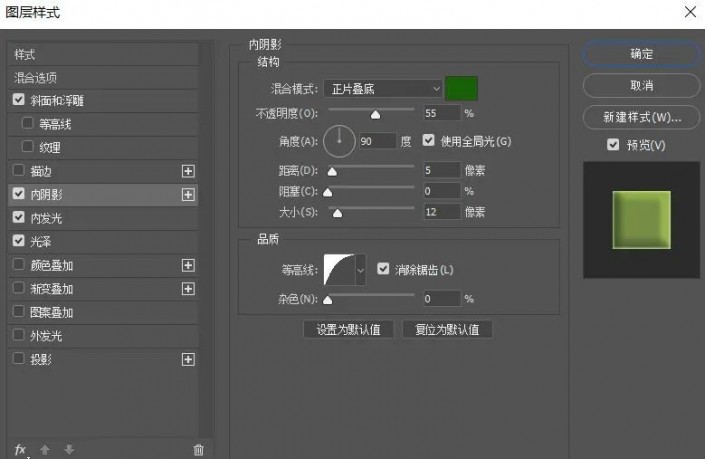Uncheck the 内阴影 effect checkbox

point(18,193)
